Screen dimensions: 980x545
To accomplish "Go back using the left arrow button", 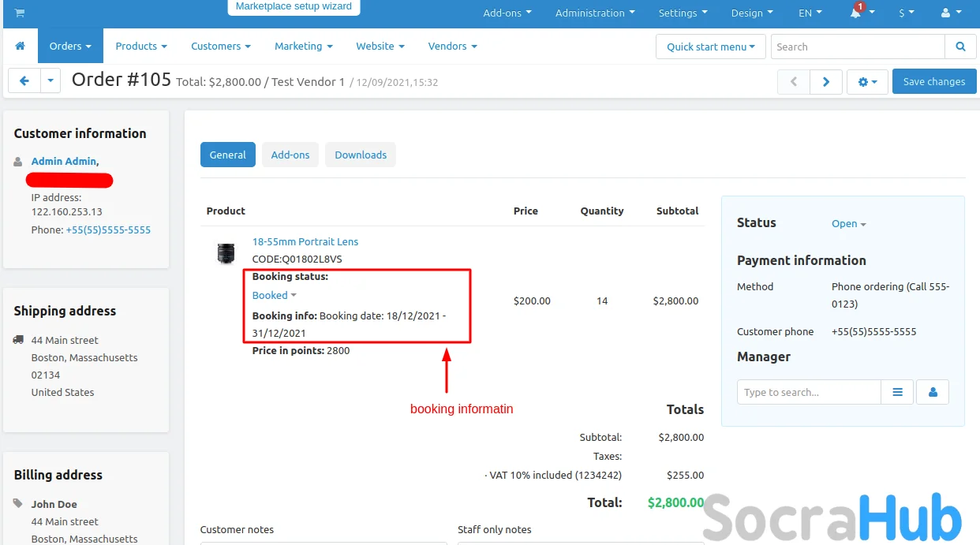I will 24,81.
